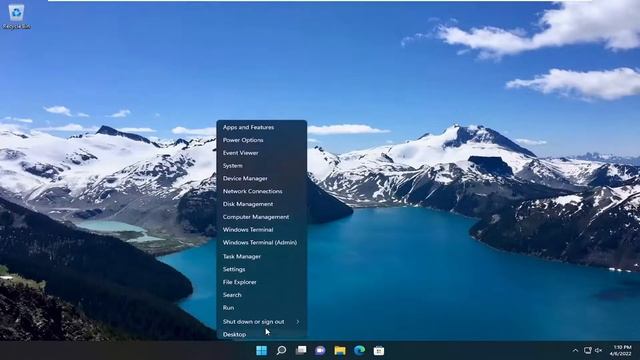Launch the Chat app from taskbar
This screenshot has height=360, width=640.
320,351
